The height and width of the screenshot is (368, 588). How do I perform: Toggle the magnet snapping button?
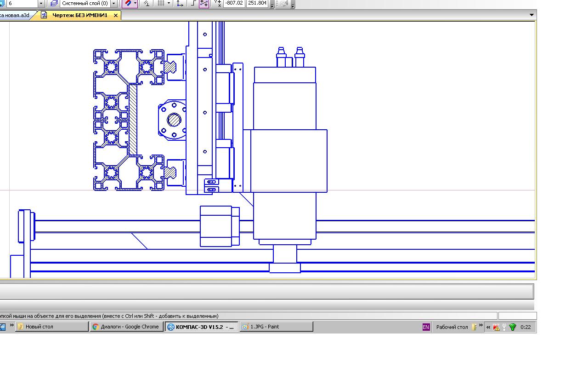tap(128, 3)
